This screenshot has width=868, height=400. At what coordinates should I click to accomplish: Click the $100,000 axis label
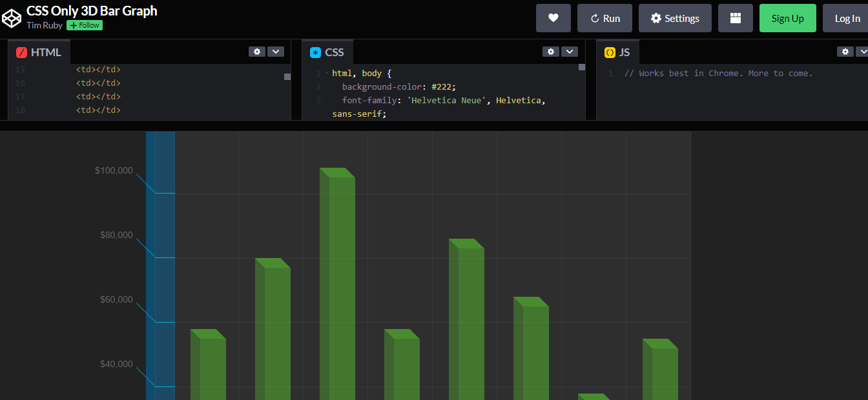click(114, 170)
